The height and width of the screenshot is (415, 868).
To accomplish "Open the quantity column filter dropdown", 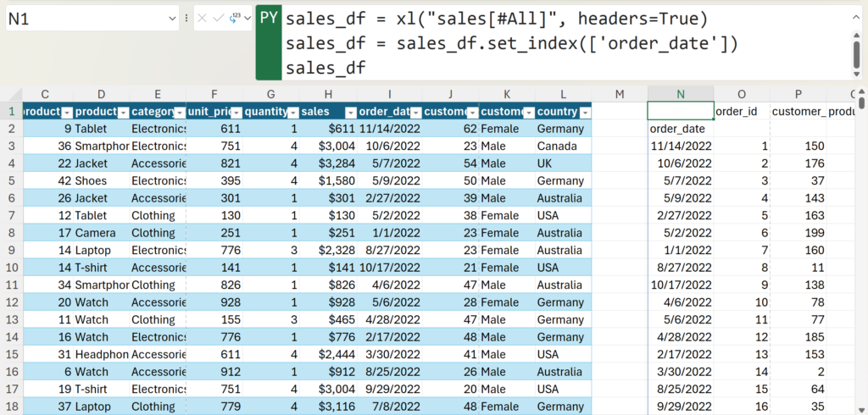I will tap(292, 112).
